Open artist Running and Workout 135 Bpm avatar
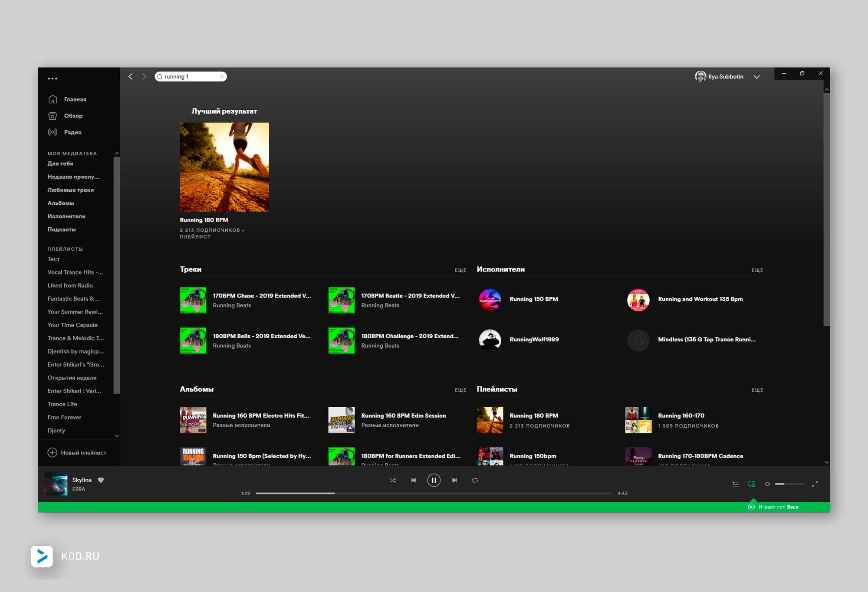The height and width of the screenshot is (592, 868). [638, 300]
